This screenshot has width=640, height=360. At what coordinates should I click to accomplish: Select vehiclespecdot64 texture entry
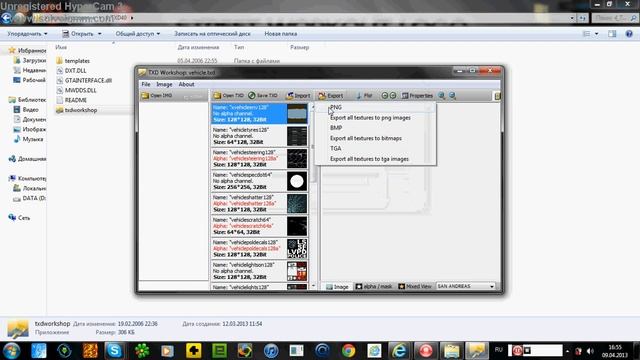tap(260, 181)
